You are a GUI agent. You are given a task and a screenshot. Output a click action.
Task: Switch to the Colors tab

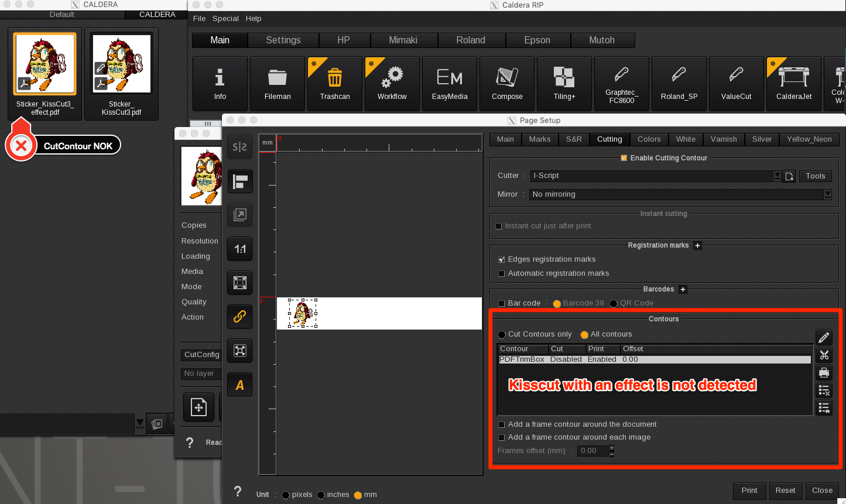point(649,139)
